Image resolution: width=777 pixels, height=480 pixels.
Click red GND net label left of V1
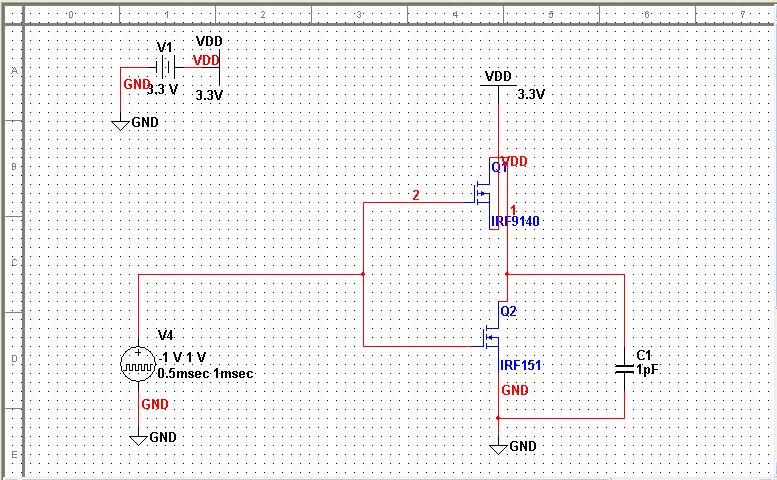click(x=136, y=84)
